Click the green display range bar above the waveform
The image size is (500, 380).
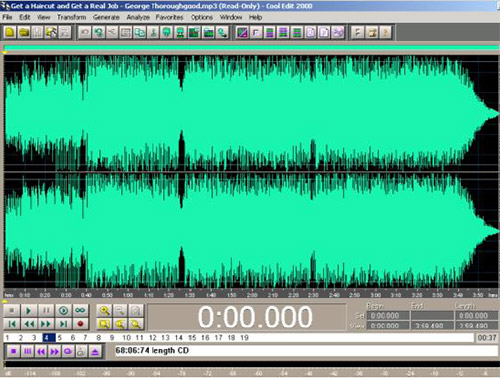click(x=251, y=48)
